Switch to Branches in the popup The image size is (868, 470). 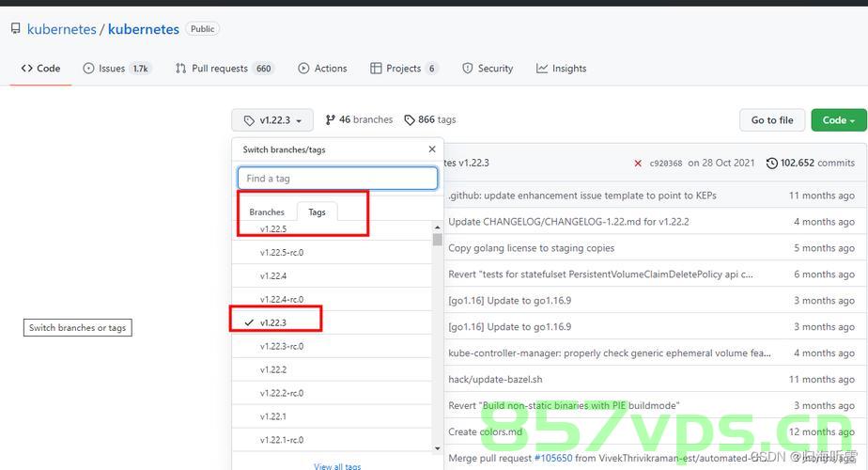point(267,211)
